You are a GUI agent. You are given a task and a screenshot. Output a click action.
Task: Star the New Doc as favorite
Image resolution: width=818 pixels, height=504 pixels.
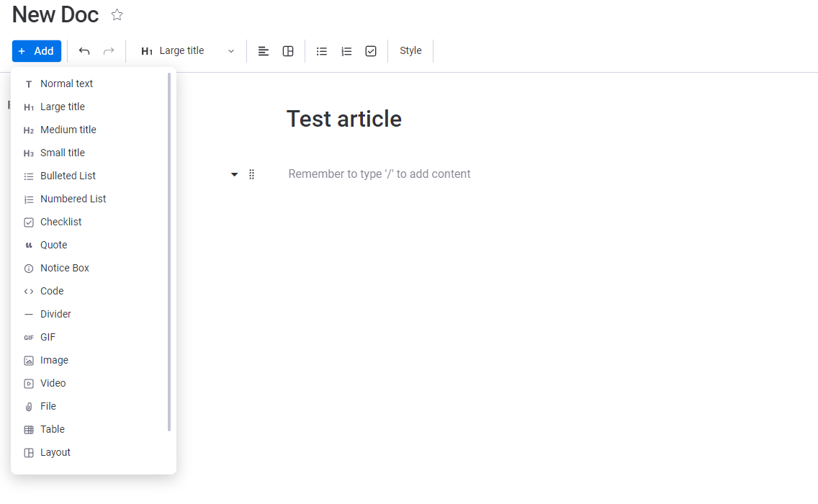pos(117,15)
